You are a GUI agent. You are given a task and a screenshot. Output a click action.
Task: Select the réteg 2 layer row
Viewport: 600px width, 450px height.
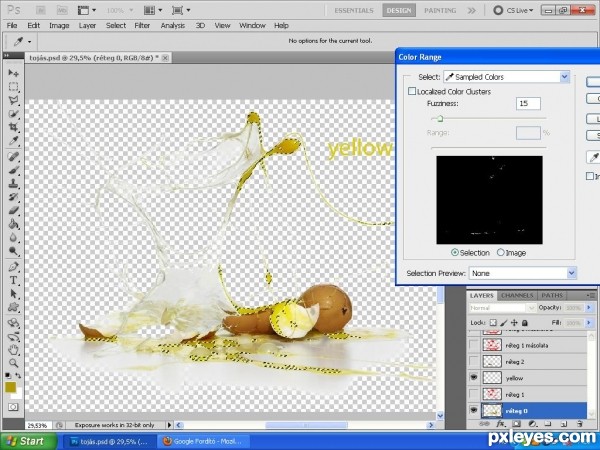coord(527,361)
